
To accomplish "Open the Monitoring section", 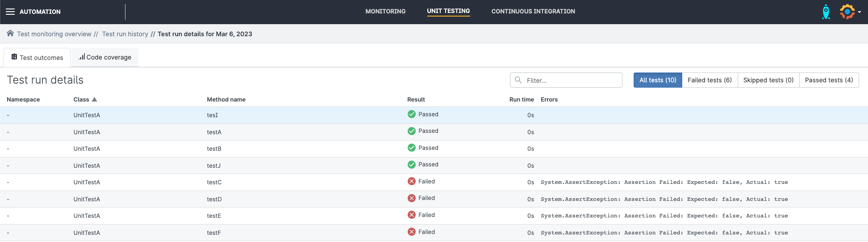I will [x=385, y=11].
